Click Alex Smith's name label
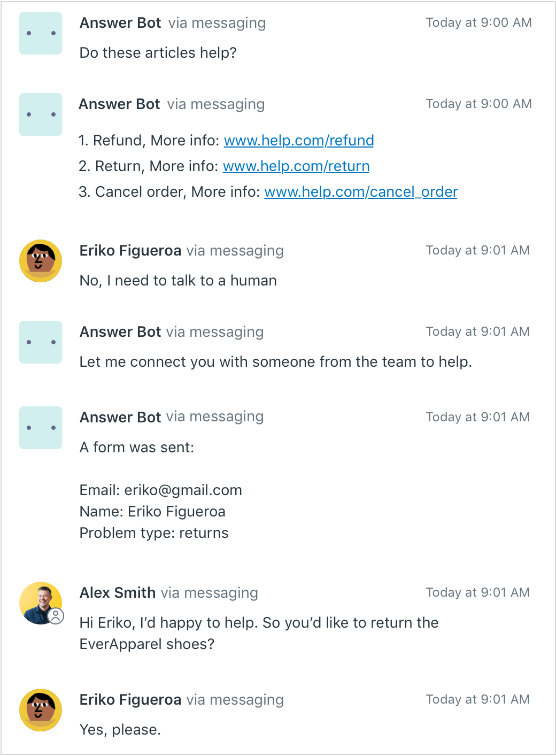Screen dimensions: 556x756 click(117, 592)
